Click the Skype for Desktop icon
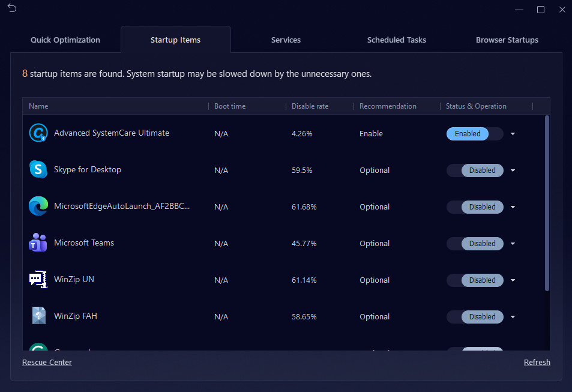 click(x=38, y=169)
